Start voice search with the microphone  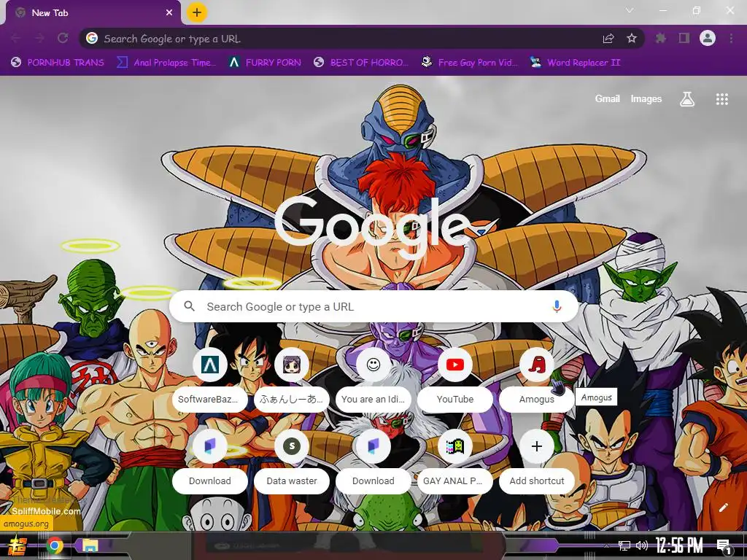[557, 307]
